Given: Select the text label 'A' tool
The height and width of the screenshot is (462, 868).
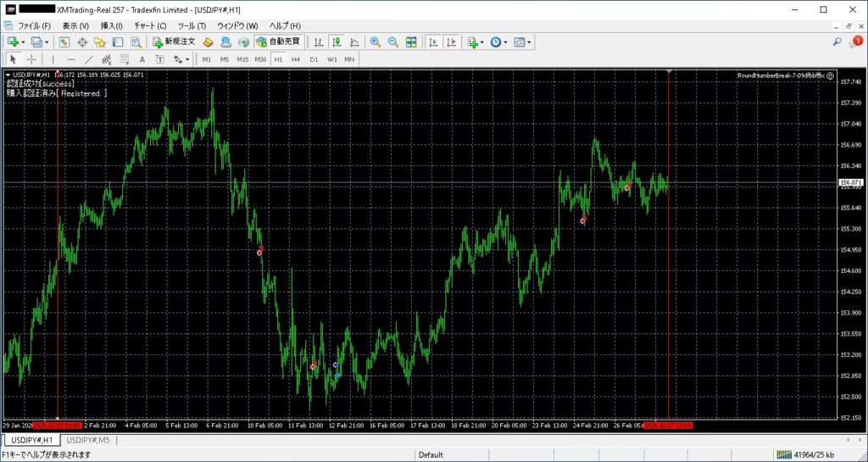Looking at the screenshot, I should click(x=142, y=59).
